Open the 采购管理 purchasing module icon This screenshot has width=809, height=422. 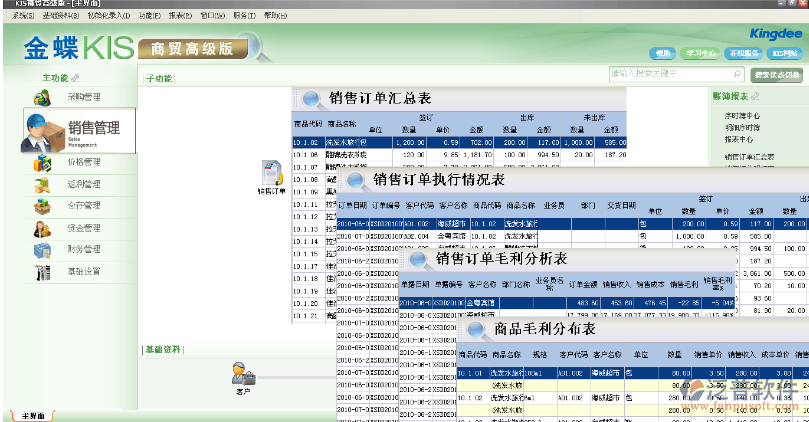[x=43, y=97]
